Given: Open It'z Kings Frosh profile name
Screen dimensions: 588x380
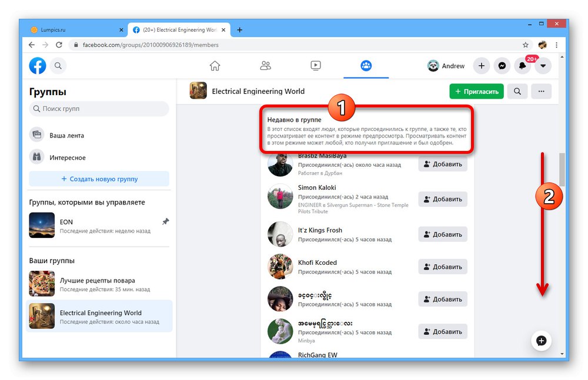Looking at the screenshot, I should click(320, 230).
